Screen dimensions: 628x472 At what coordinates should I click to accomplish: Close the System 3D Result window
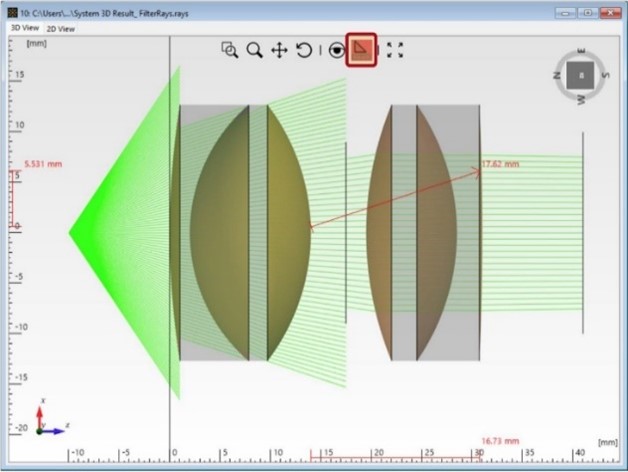610,13
